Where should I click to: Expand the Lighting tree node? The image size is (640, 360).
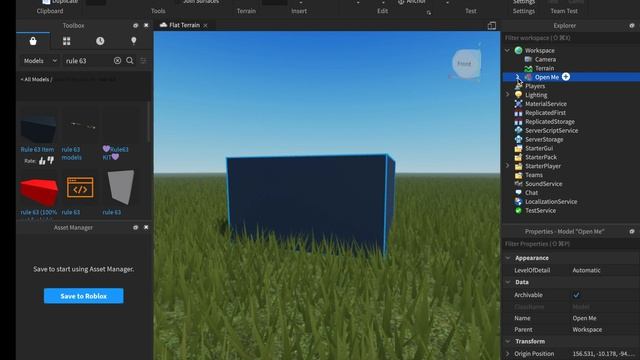(x=507, y=95)
